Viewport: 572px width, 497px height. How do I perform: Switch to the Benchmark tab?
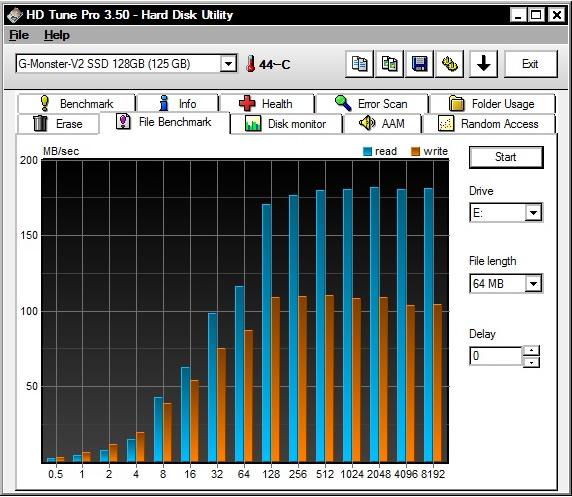(x=76, y=104)
